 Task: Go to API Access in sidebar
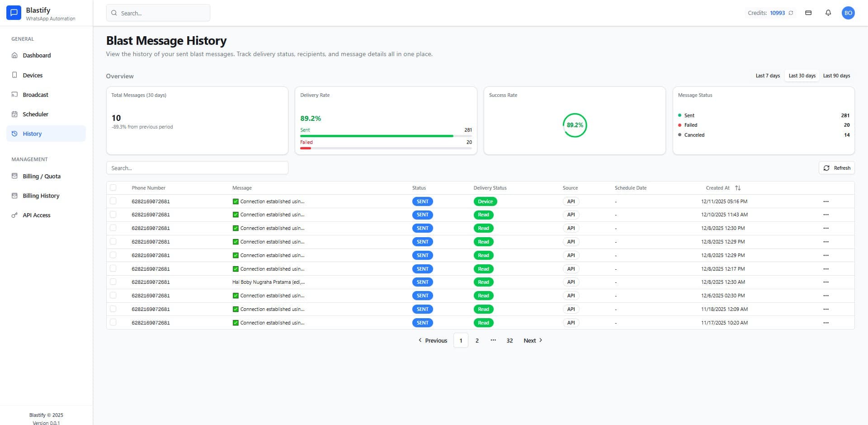pos(36,215)
